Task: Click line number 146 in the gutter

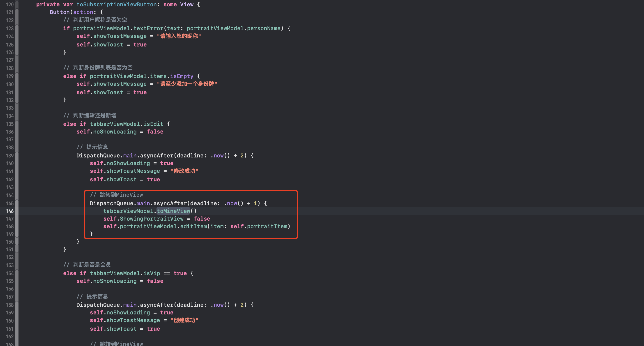Action: pyautogui.click(x=10, y=211)
